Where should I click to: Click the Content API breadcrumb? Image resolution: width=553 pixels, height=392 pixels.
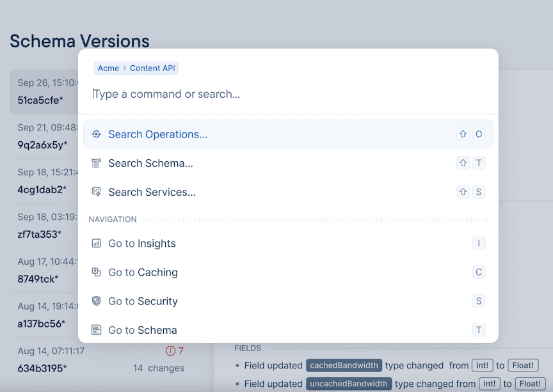pyautogui.click(x=152, y=68)
